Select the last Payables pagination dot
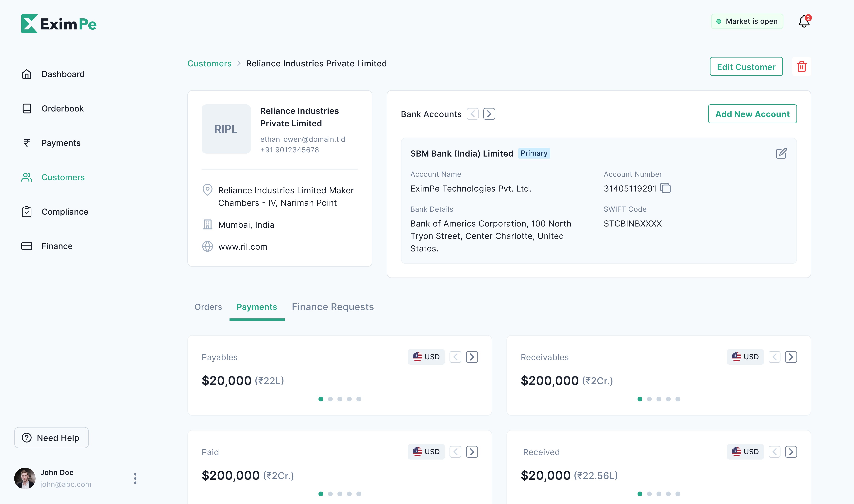 359,399
